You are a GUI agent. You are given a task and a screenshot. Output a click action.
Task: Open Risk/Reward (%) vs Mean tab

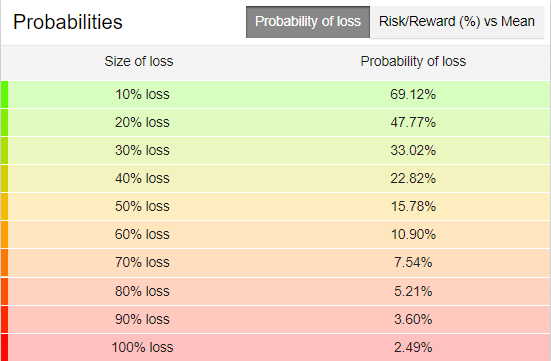[x=457, y=22]
